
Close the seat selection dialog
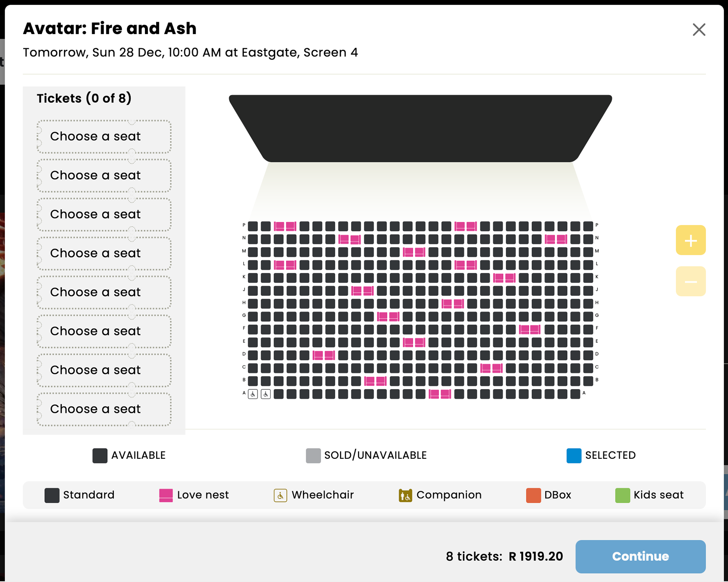(698, 30)
